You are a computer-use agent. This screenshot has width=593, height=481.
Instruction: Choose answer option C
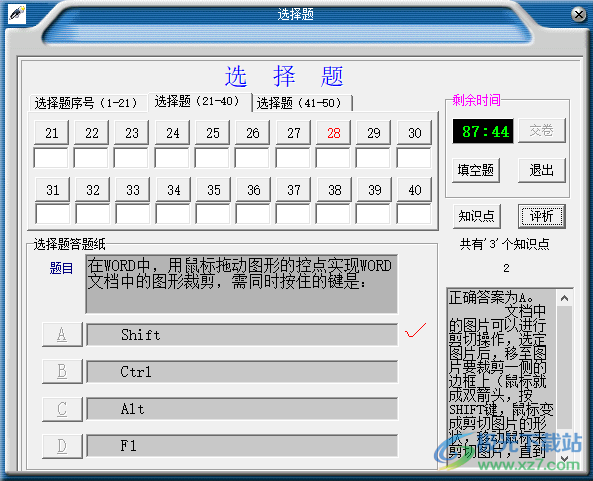tap(62, 409)
